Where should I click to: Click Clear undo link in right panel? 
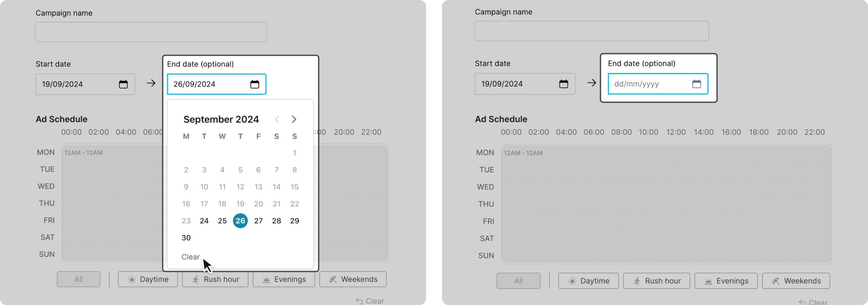pyautogui.click(x=813, y=302)
